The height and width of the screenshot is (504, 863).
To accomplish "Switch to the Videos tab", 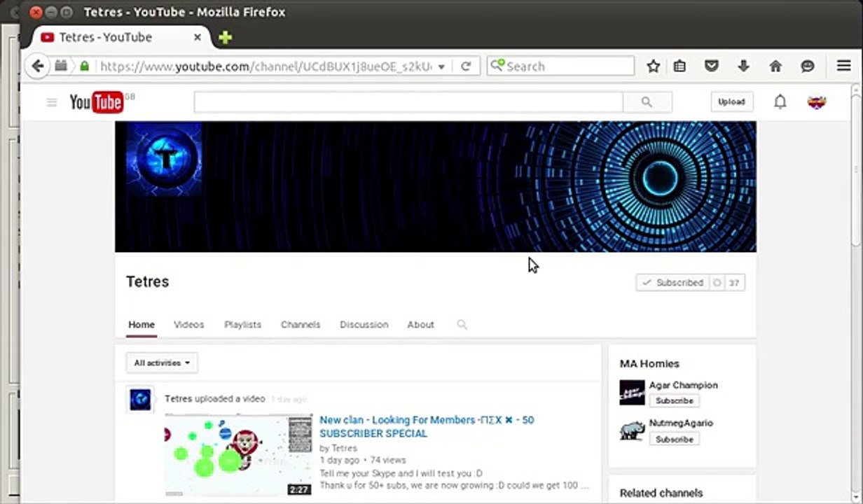I will pos(188,325).
